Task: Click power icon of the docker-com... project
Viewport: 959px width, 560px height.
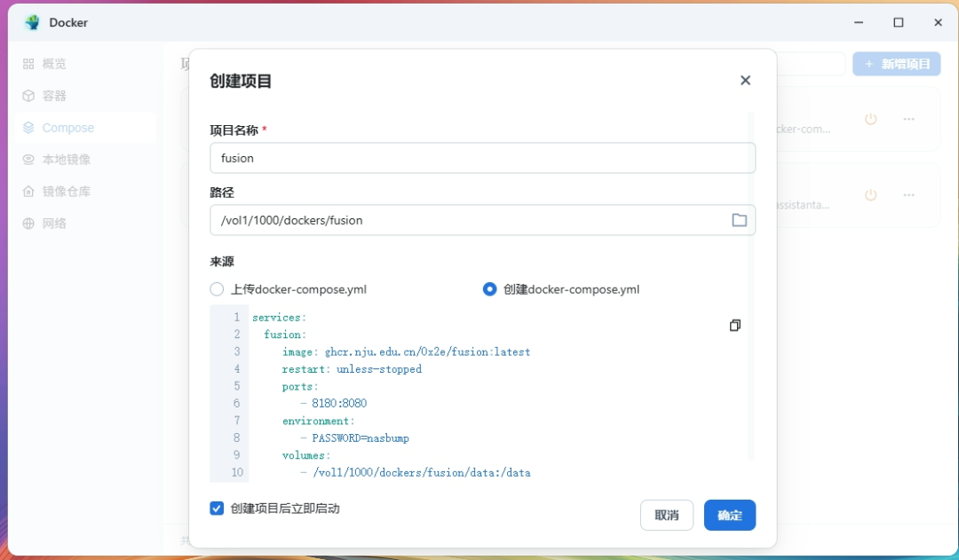Action: tap(871, 119)
